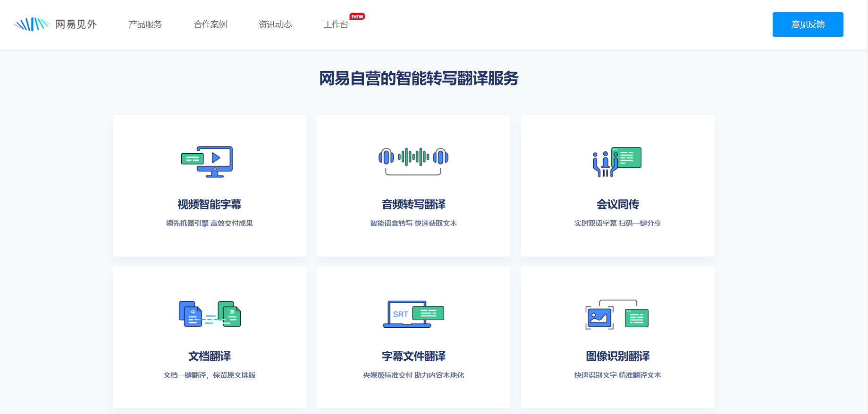Open the 工作台 menu item

click(x=336, y=25)
